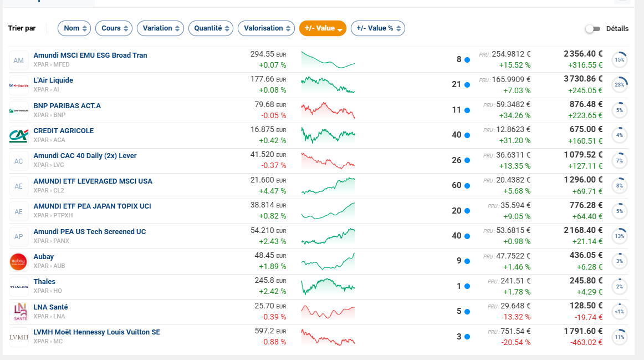Click the blue dot next to BNP Paribas quantity 11

click(x=467, y=110)
